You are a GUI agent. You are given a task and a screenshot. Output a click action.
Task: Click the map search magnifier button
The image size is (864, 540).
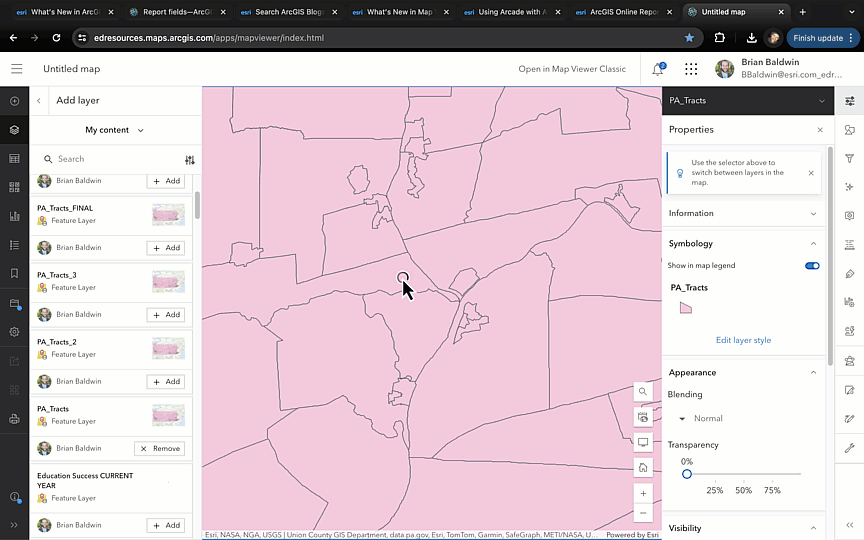tap(643, 392)
